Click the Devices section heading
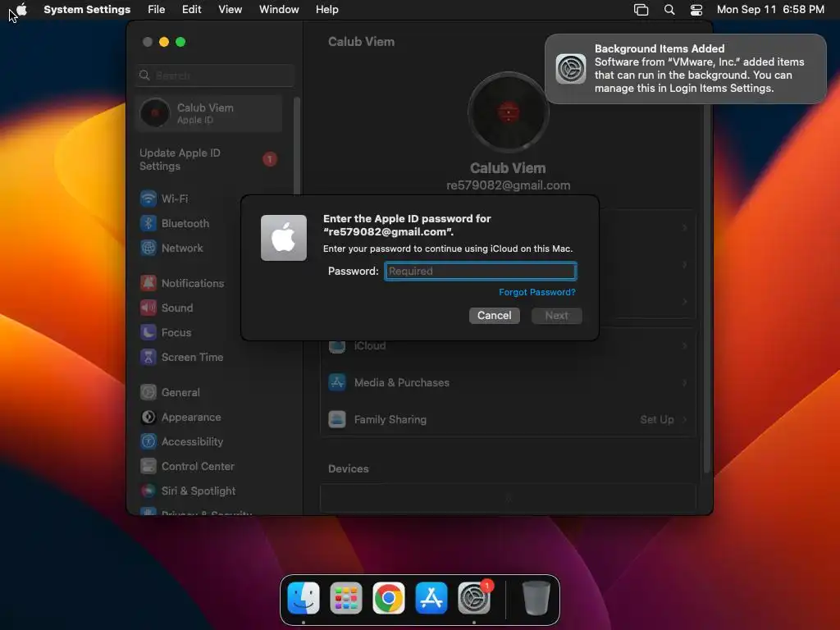This screenshot has height=630, width=840. 348,468
